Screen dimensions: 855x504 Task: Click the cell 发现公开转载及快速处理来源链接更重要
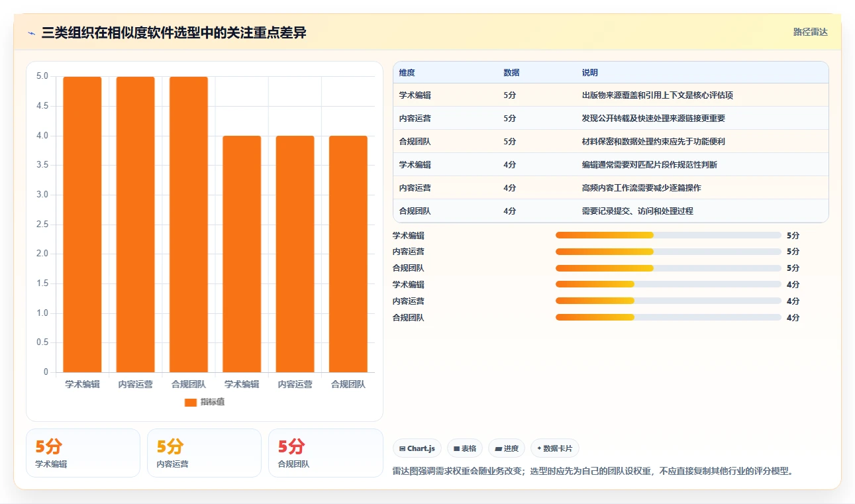click(x=653, y=119)
